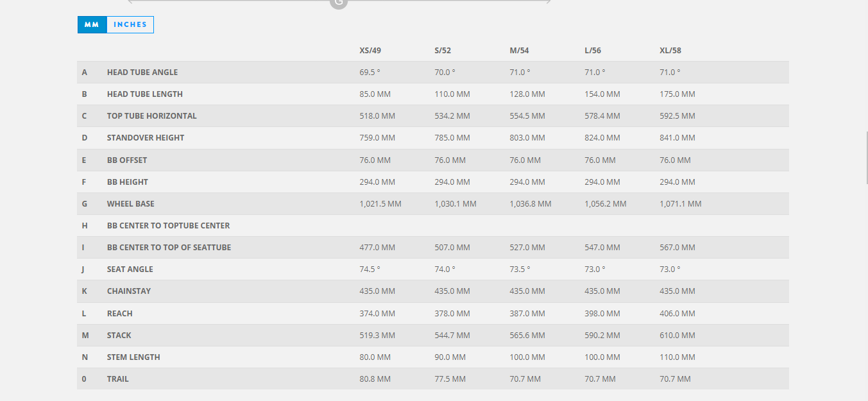Click TOP TUBE HORIZONTAL value for S/52
Viewport: 868px width, 401px height.
tap(452, 116)
